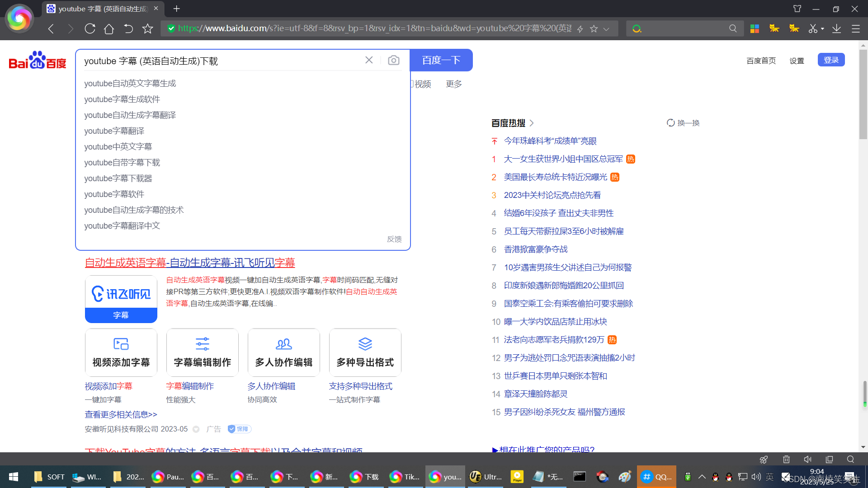This screenshot has height=488, width=868.
Task: Open the browser downloads icon
Action: pyautogui.click(x=836, y=28)
